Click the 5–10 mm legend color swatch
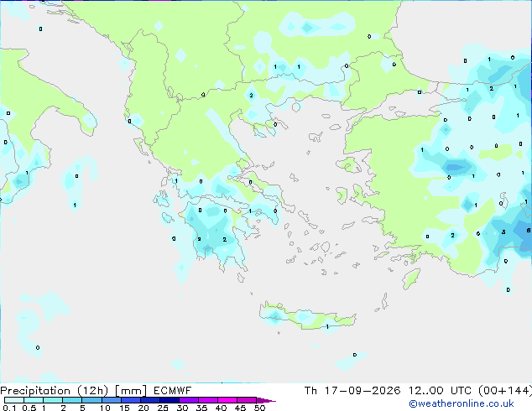 (x=92, y=400)
